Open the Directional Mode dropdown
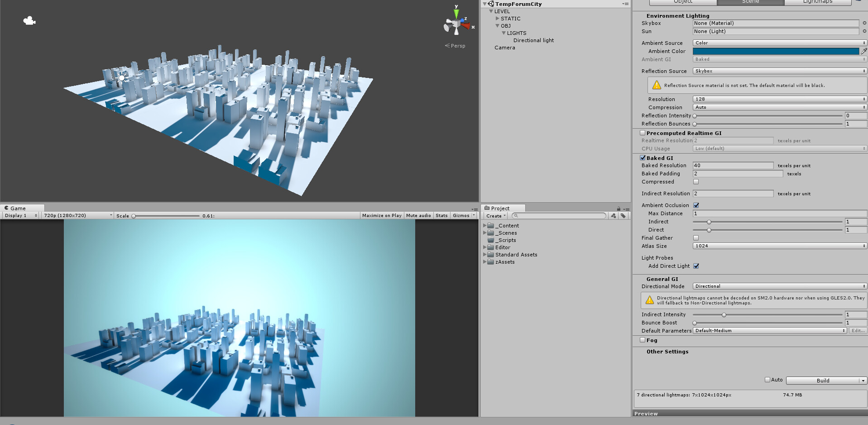 point(779,286)
